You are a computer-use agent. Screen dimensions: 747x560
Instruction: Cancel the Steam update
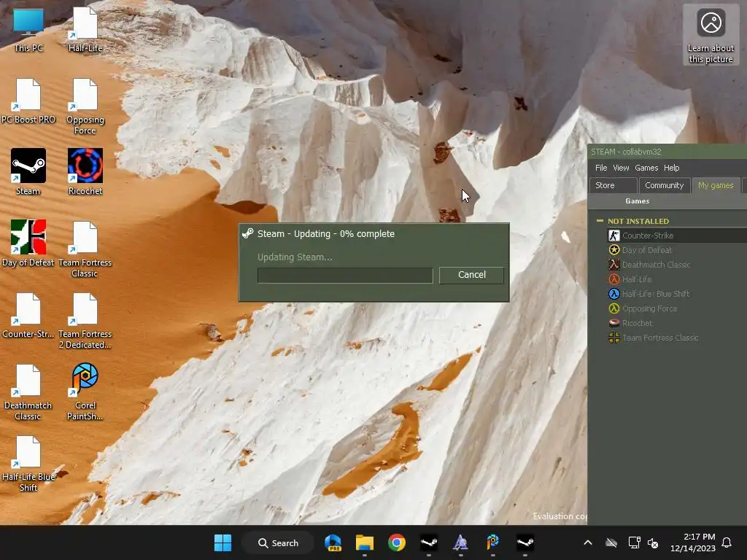click(472, 275)
